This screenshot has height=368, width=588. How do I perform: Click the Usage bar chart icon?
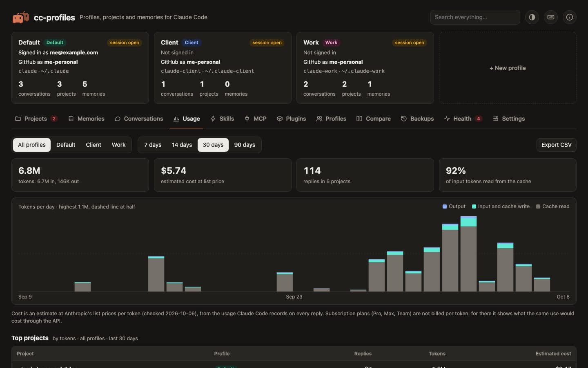click(x=176, y=119)
